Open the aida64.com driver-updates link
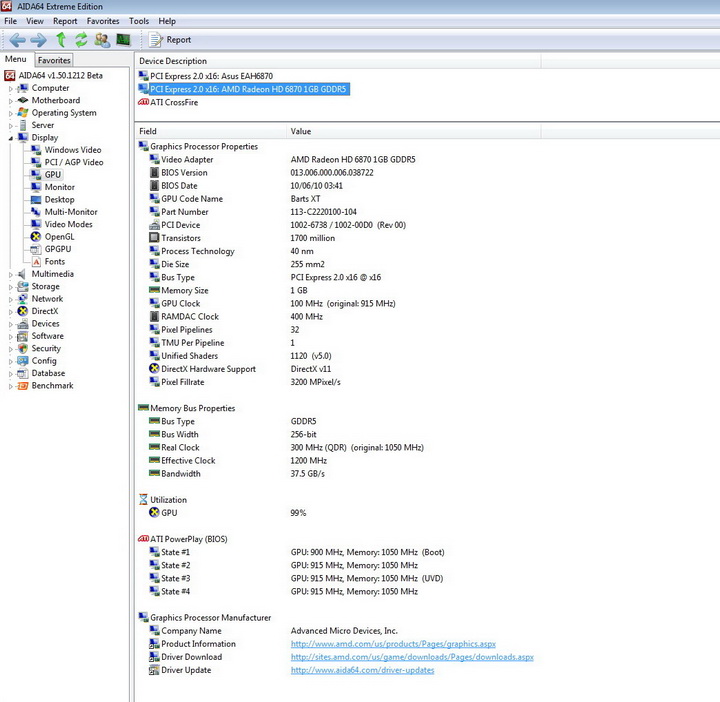 click(x=362, y=670)
